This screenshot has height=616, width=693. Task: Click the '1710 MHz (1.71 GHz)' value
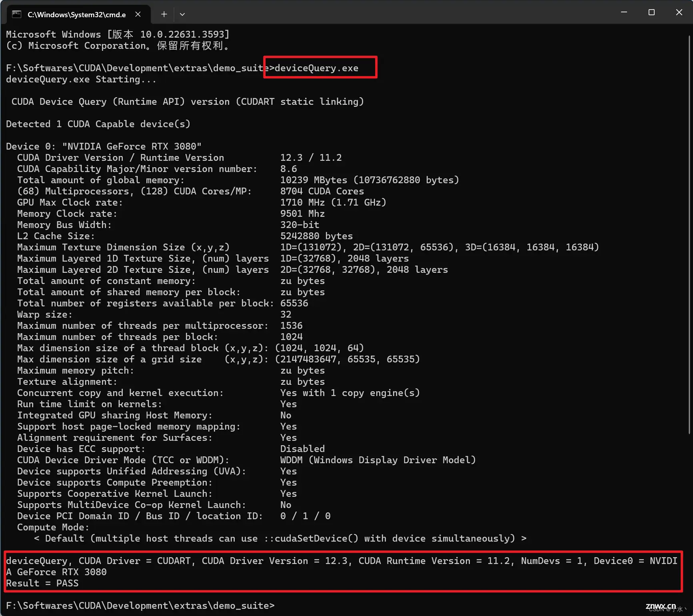point(334,202)
